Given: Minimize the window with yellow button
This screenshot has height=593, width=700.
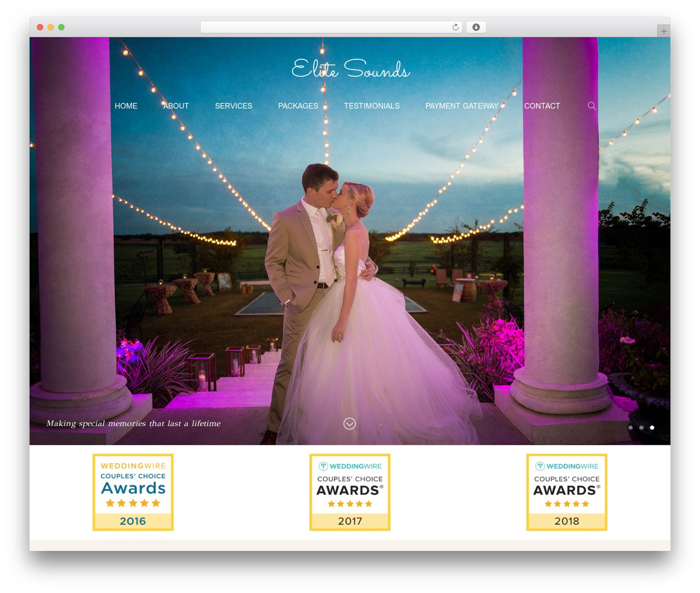Looking at the screenshot, I should (x=51, y=27).
